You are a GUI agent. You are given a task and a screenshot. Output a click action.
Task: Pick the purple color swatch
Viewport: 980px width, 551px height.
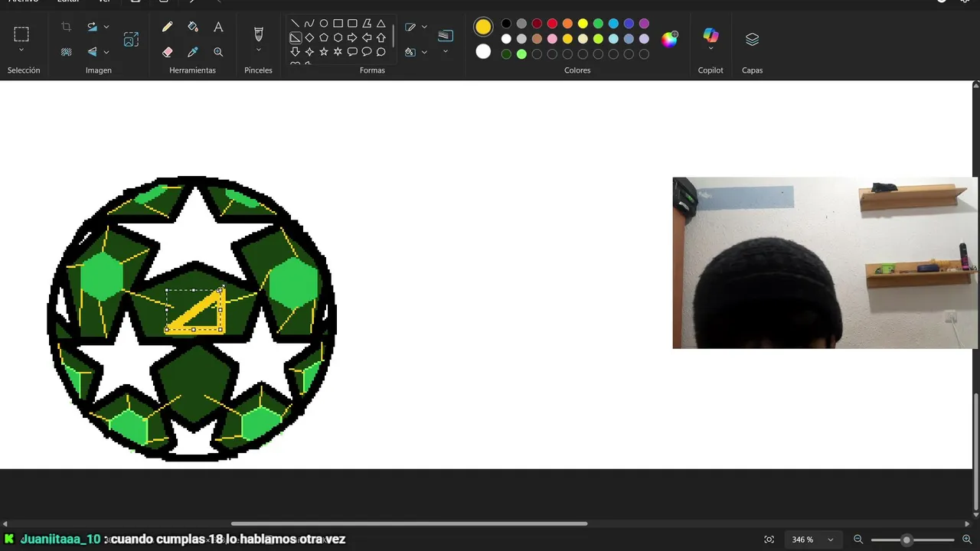point(644,24)
